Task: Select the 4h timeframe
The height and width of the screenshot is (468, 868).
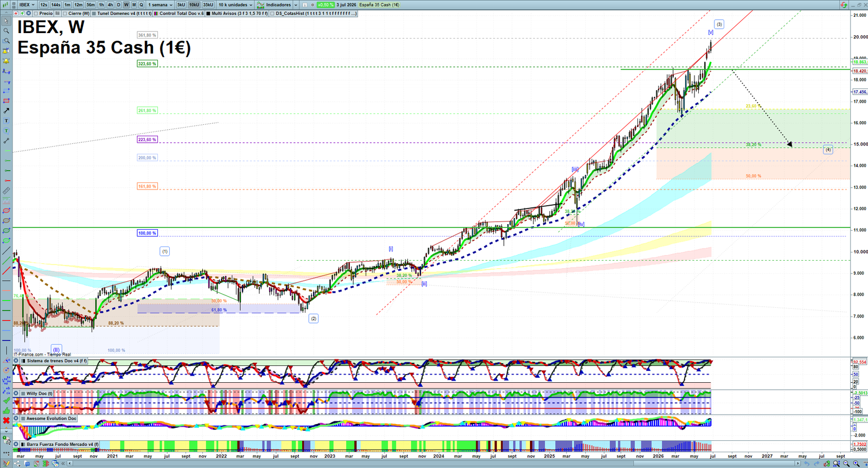Action: [x=110, y=4]
